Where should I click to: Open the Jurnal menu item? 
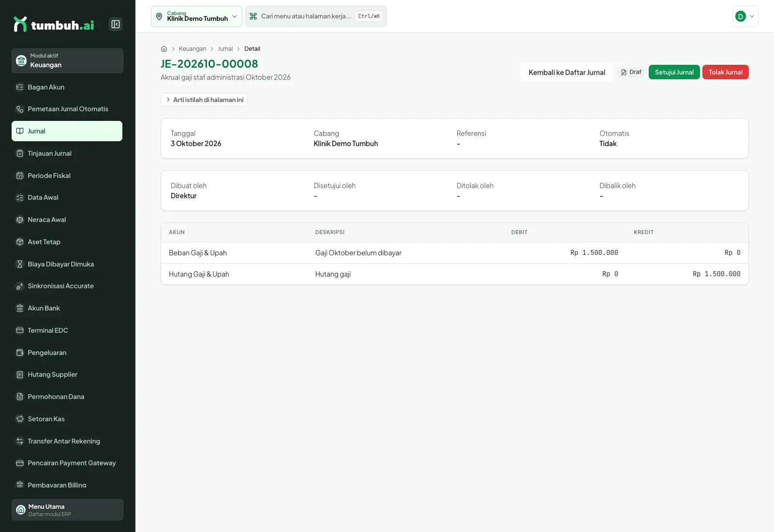click(67, 131)
